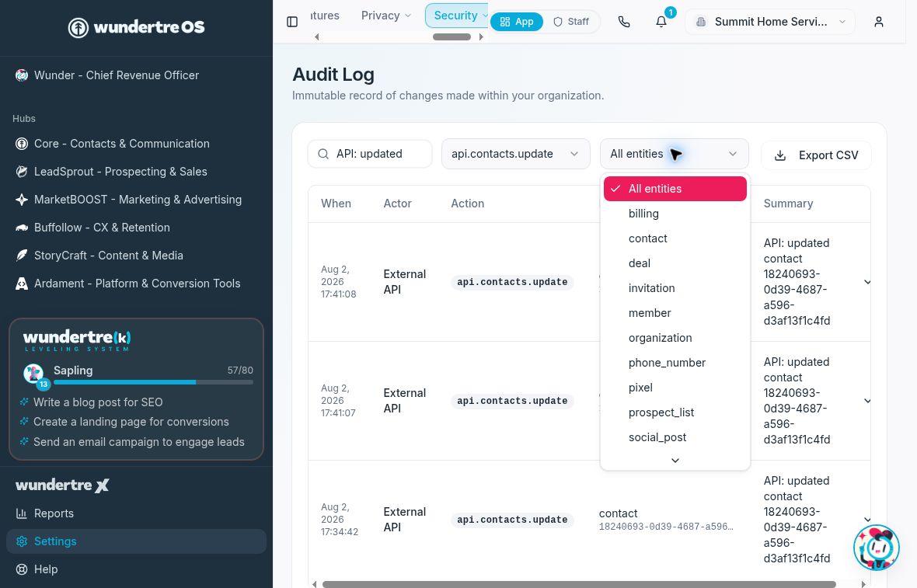Show more entity options via down chevron
This screenshot has height=588, width=917.
click(675, 461)
